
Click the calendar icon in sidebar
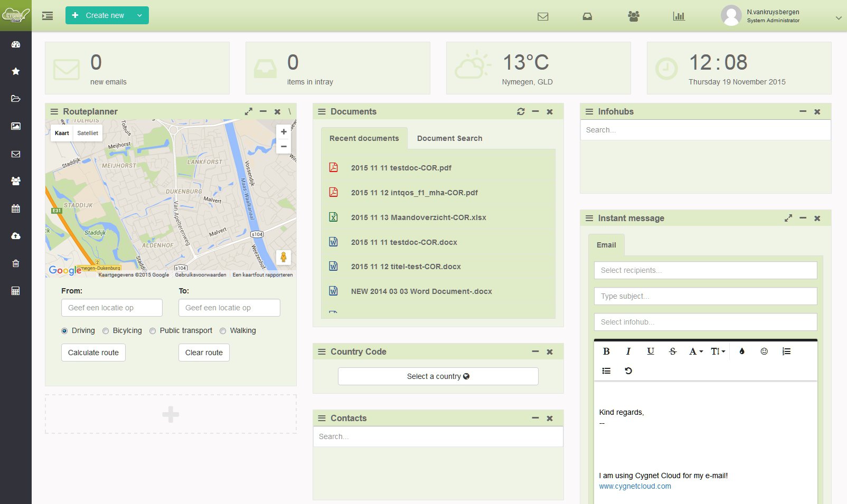click(x=16, y=208)
